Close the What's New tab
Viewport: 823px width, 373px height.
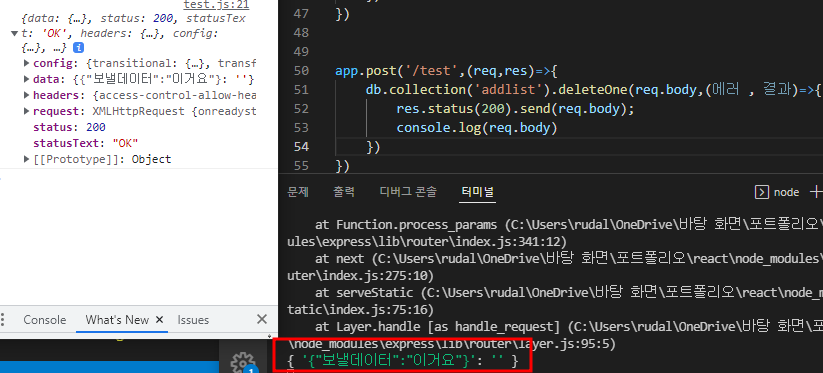coord(160,319)
